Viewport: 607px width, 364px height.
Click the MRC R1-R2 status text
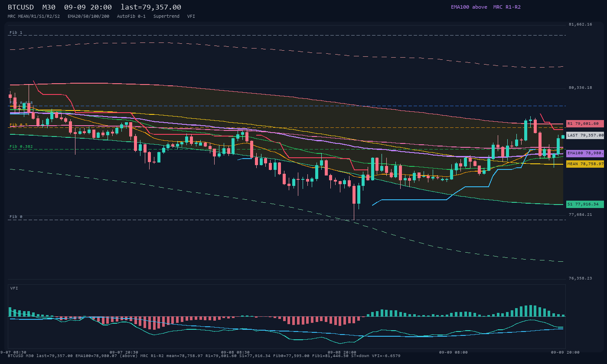pyautogui.click(x=507, y=7)
